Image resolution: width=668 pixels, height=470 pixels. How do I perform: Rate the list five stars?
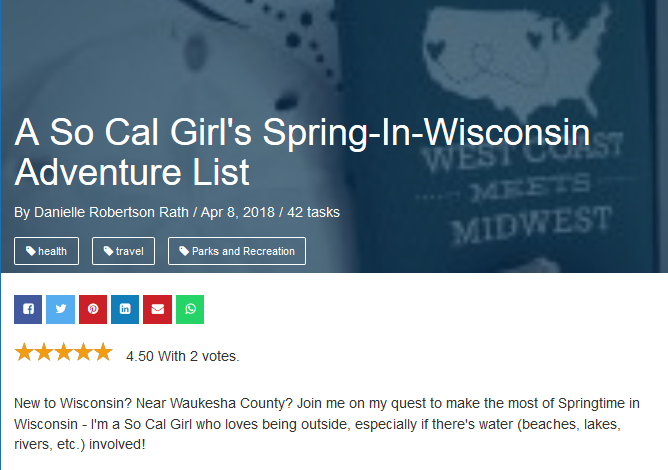(x=102, y=352)
